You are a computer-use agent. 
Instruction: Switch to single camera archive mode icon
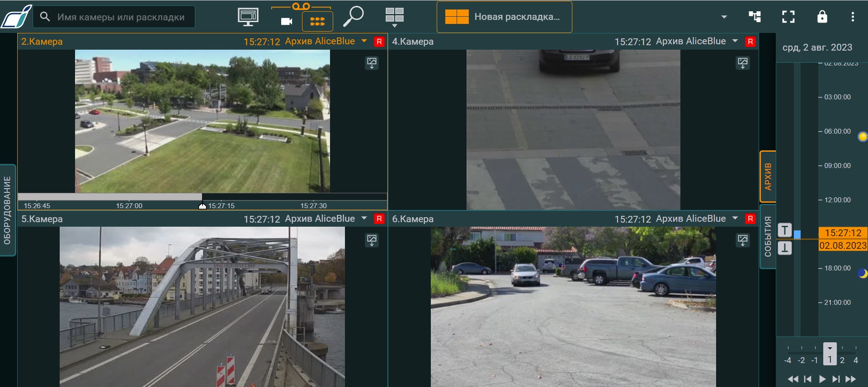(287, 21)
